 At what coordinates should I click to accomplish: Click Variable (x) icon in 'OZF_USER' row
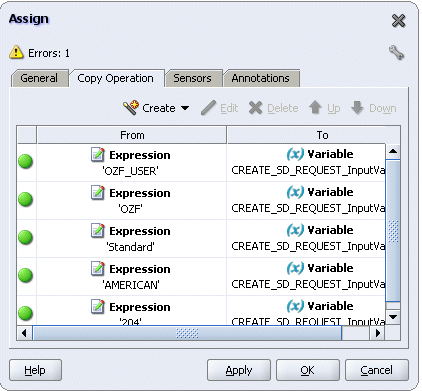pyautogui.click(x=295, y=154)
